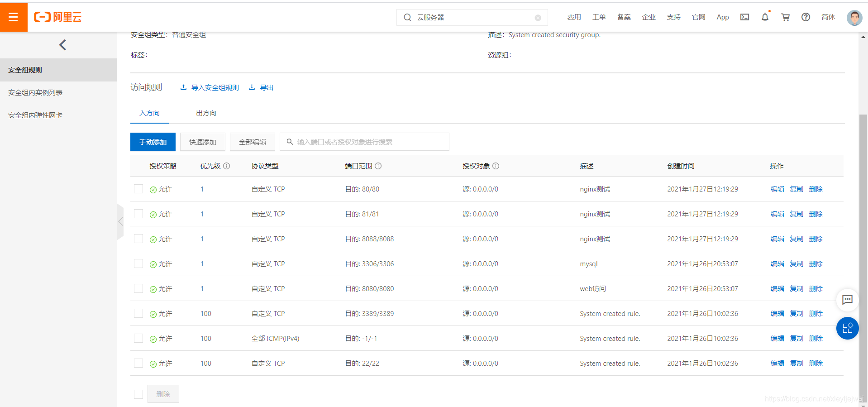Click the Aliyun logo
This screenshot has height=407, width=868.
[58, 17]
